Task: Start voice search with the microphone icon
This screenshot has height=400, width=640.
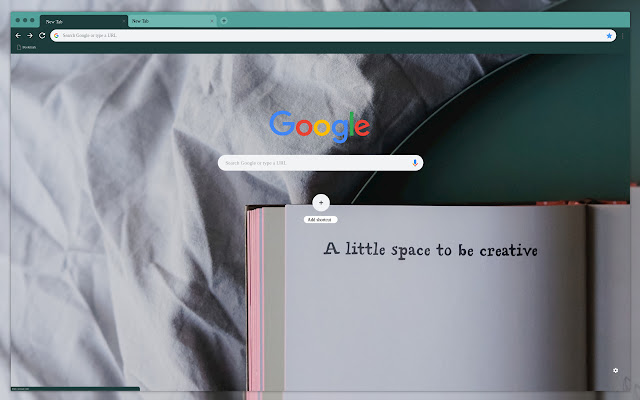Action: click(415, 163)
